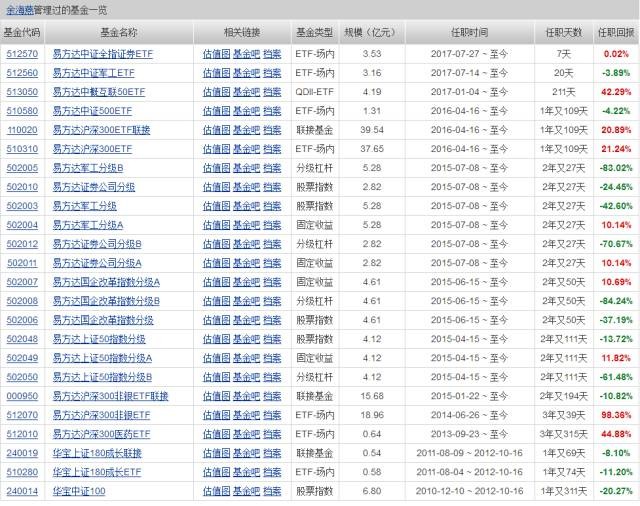The height and width of the screenshot is (506, 640).
Task: Open 华宝上证180成长ETF fund page
Action: [x=97, y=473]
